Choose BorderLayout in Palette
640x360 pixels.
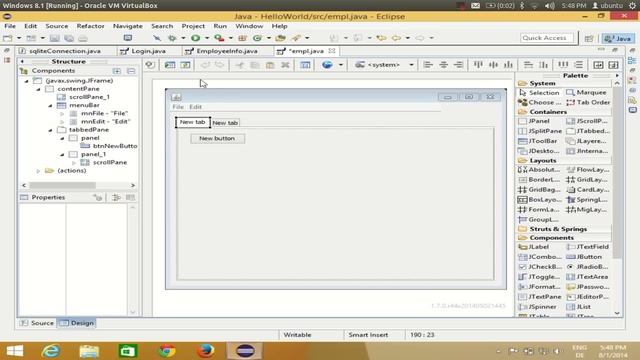click(539, 180)
